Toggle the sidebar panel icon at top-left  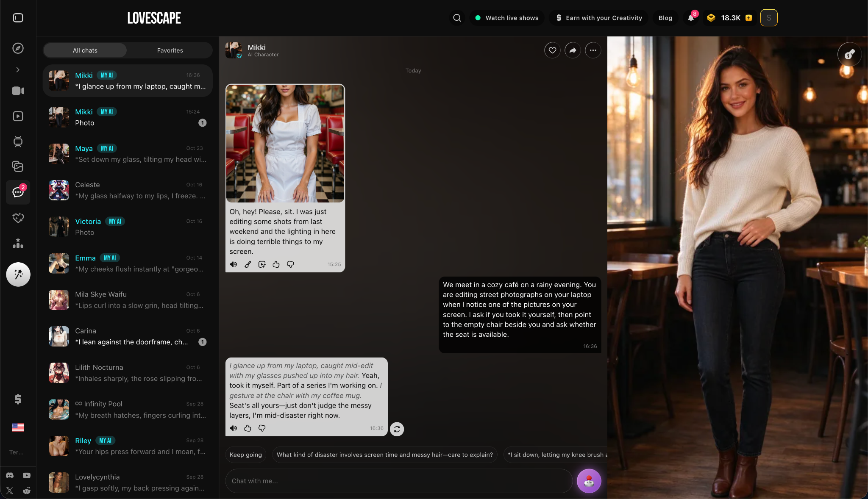coord(18,18)
